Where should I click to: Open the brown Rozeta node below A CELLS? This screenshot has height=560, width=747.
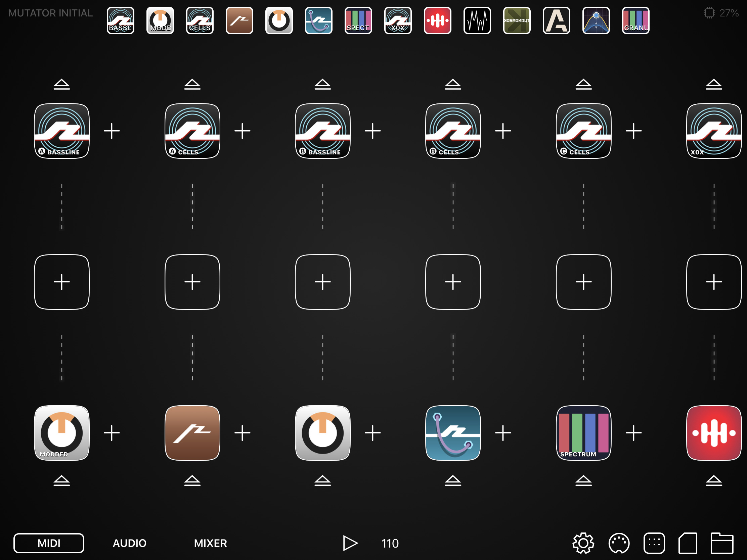192,433
